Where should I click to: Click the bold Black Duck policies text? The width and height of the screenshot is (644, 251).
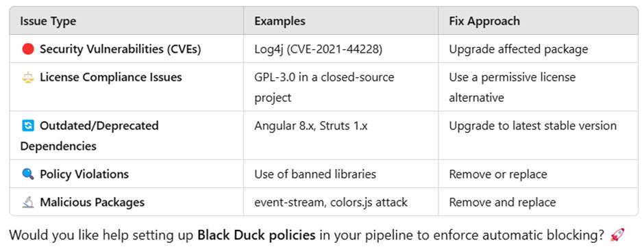(256, 235)
